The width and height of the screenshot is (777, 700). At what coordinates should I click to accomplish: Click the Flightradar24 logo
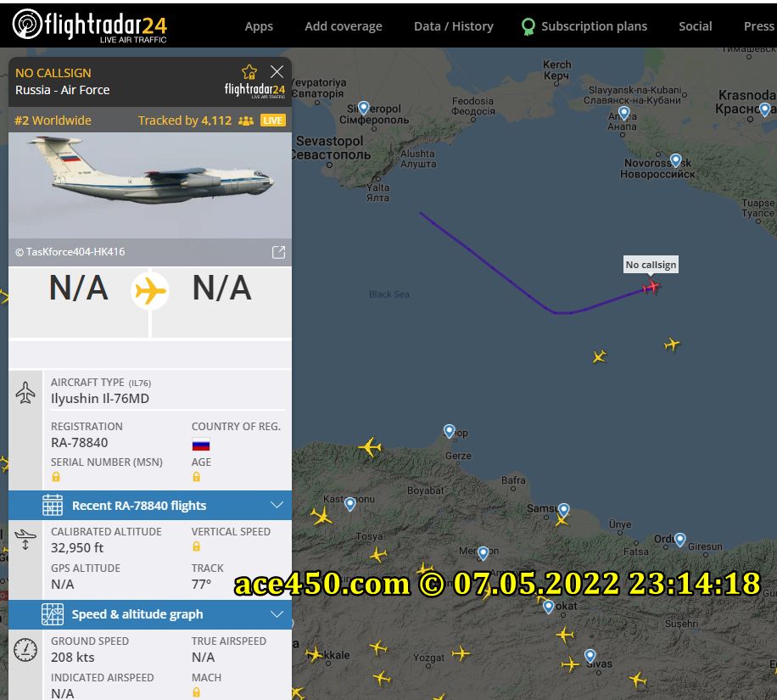(90, 25)
